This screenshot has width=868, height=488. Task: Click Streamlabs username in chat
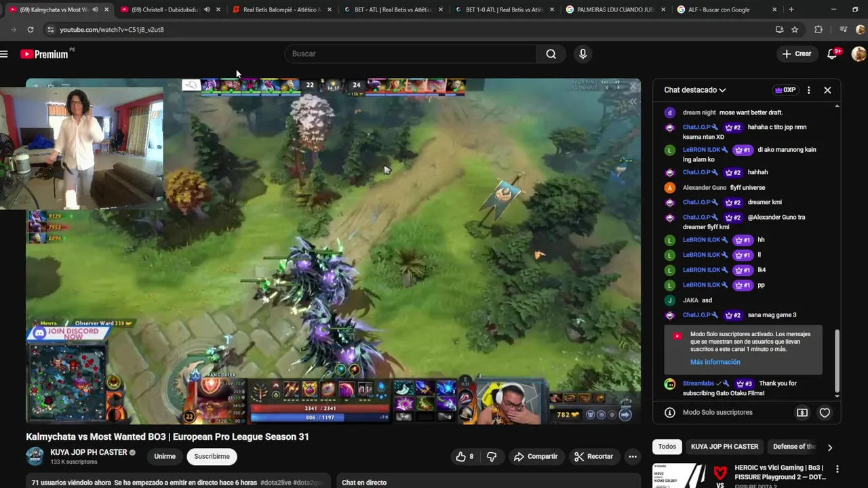[698, 384]
